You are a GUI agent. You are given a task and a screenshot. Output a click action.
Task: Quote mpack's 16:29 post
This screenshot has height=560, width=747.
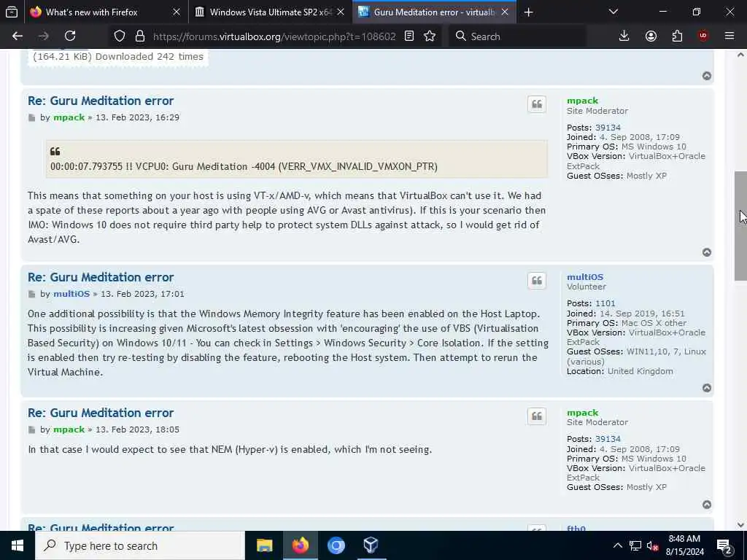537,104
